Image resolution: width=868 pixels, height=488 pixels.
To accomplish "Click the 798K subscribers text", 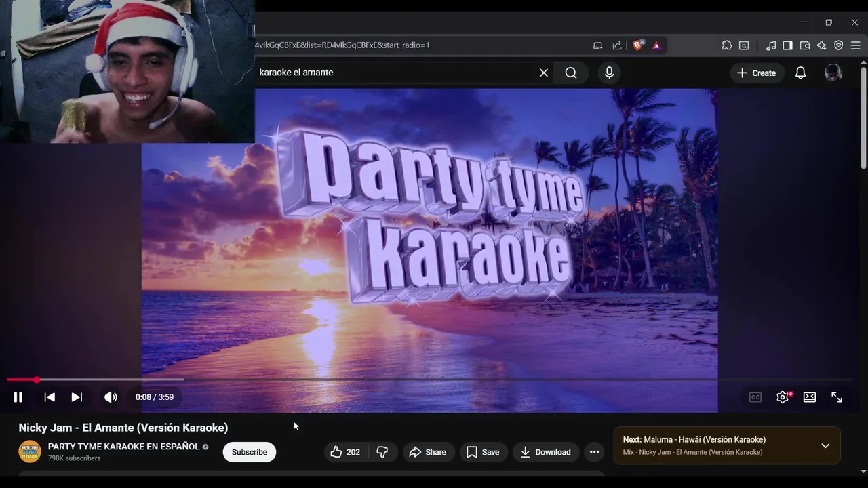I will 74,458.
